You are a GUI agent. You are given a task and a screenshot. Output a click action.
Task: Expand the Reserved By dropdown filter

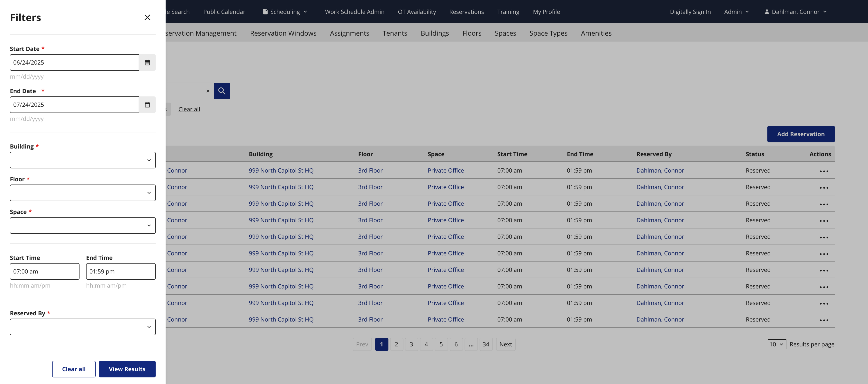coord(83,327)
